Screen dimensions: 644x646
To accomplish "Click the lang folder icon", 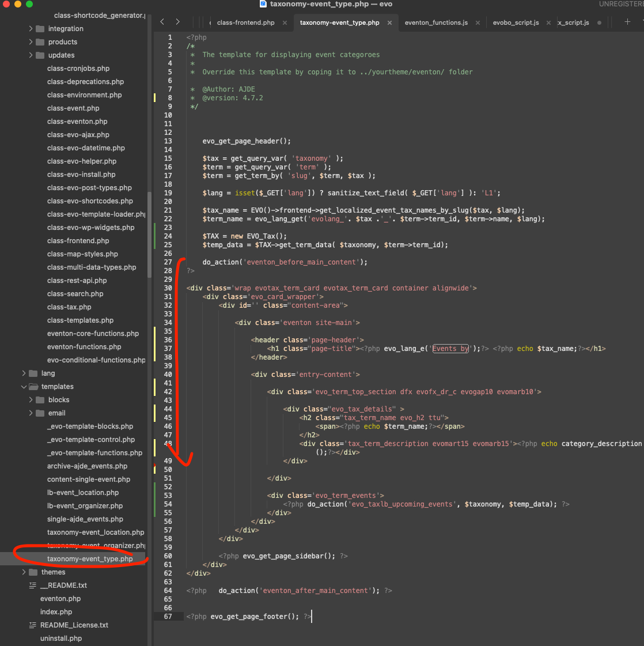I will pyautogui.click(x=33, y=373).
